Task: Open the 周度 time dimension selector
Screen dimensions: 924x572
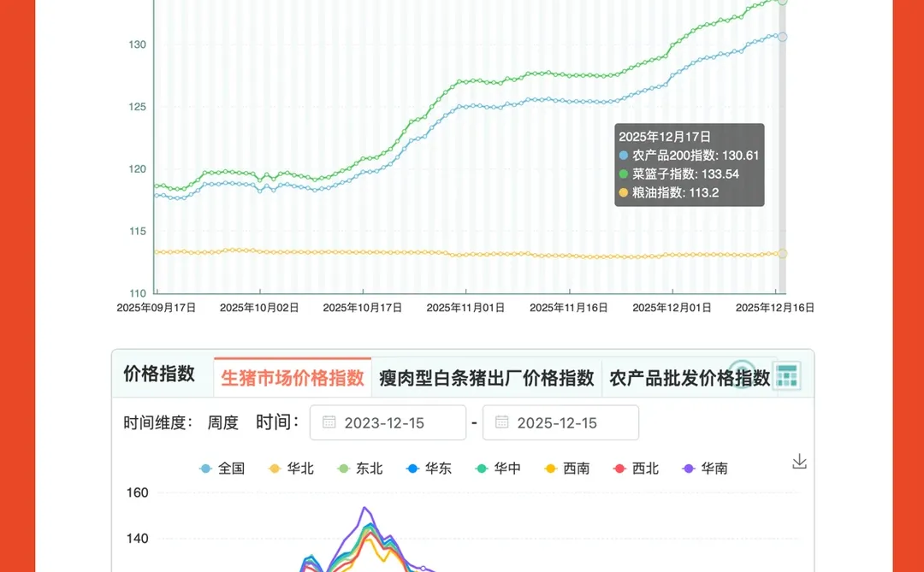Action: [223, 422]
